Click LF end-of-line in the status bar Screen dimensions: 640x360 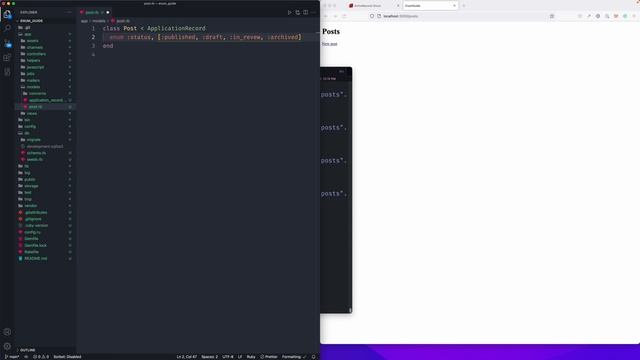click(x=240, y=357)
